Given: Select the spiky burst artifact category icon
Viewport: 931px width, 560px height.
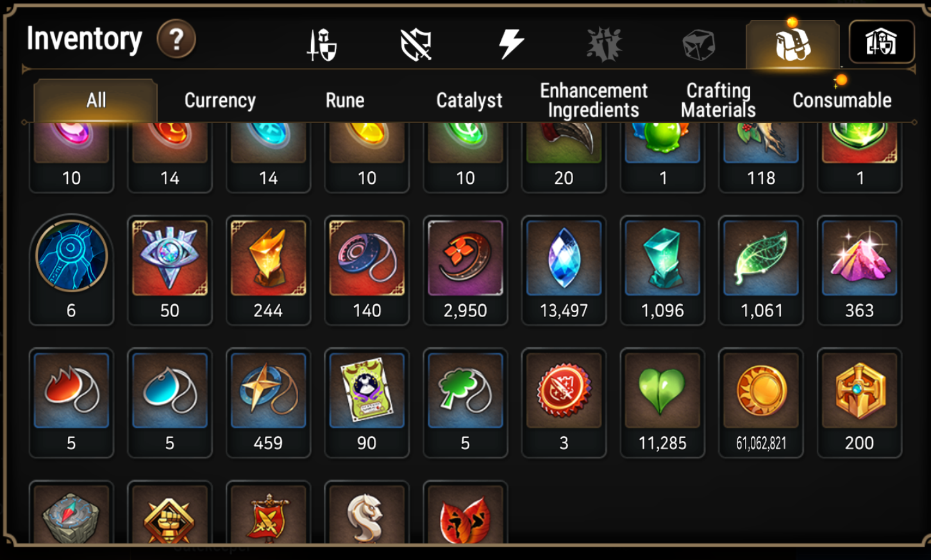Looking at the screenshot, I should [x=605, y=45].
